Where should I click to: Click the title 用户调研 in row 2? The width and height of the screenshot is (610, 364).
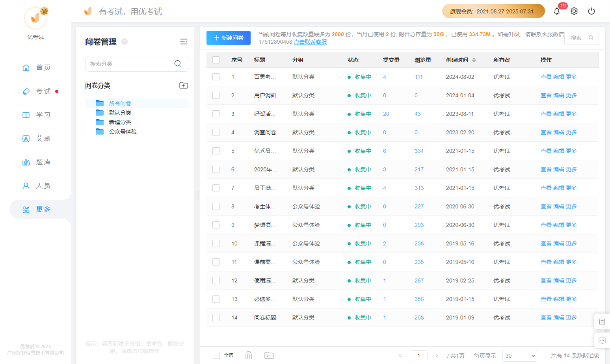pyautogui.click(x=265, y=95)
